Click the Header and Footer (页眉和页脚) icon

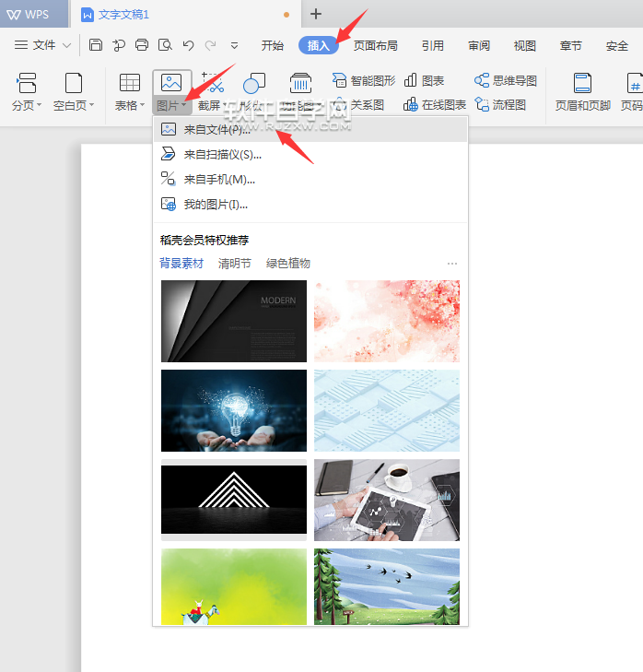pyautogui.click(x=582, y=84)
